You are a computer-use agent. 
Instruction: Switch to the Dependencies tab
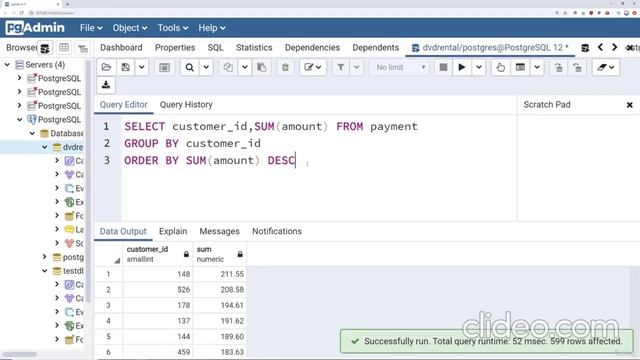tap(312, 47)
